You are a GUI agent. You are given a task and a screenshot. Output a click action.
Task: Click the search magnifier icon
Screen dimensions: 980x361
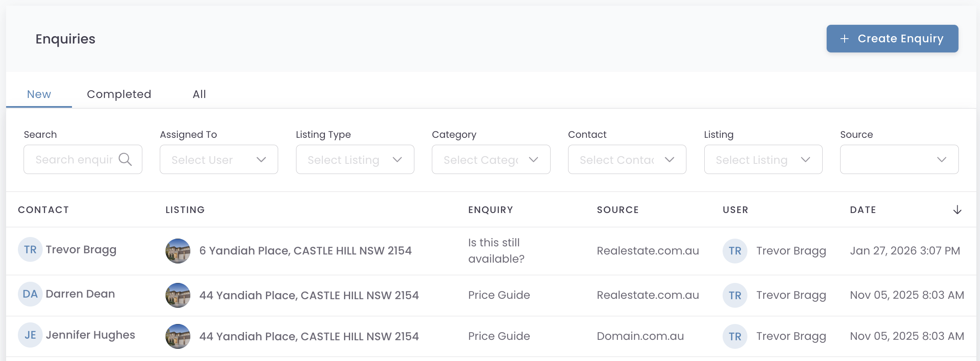coord(125,159)
